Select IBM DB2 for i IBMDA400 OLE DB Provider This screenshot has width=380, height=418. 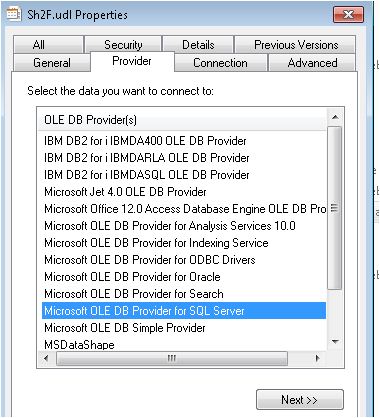pos(184,141)
